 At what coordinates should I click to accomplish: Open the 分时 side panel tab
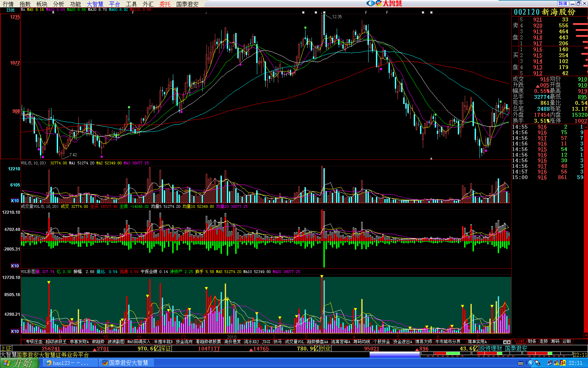pyautogui.click(x=520, y=341)
